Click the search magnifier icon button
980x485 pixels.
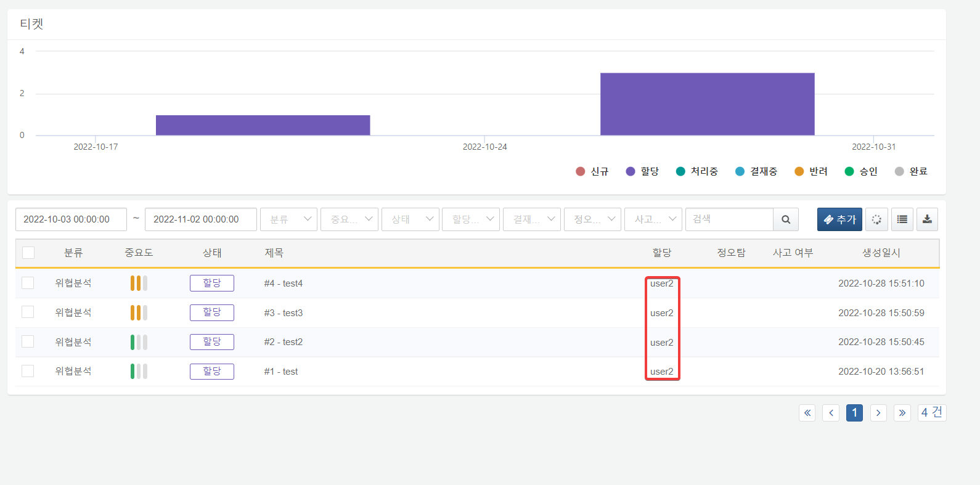[x=786, y=219]
